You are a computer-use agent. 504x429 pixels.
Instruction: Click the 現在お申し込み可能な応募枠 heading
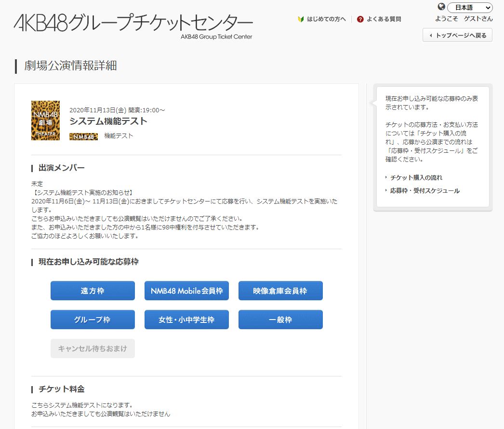[x=88, y=262]
